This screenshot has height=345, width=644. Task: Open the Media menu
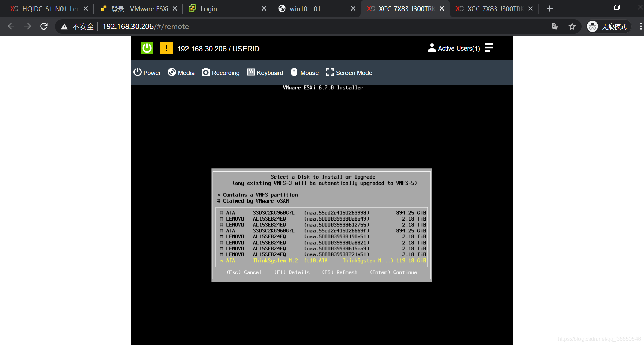pyautogui.click(x=181, y=73)
